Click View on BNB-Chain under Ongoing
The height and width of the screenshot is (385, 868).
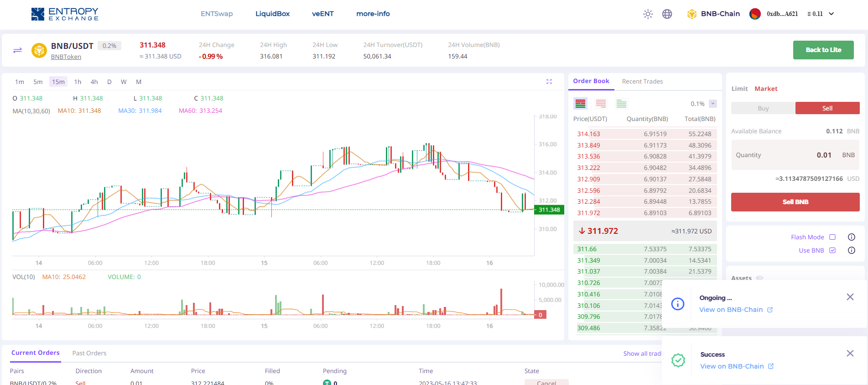click(x=731, y=310)
